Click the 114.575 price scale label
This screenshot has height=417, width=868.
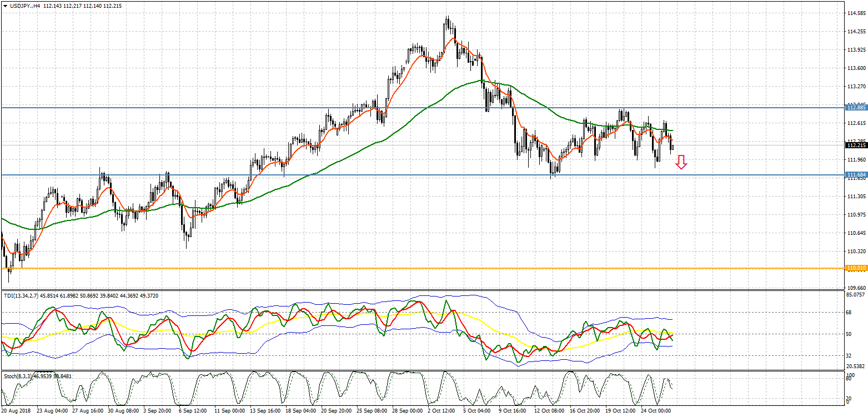click(855, 13)
